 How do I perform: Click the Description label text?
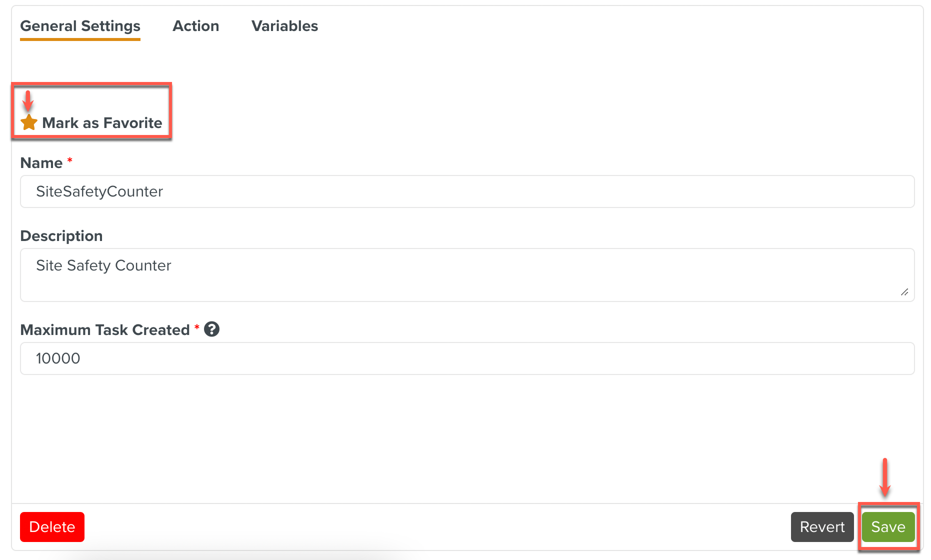pos(61,236)
